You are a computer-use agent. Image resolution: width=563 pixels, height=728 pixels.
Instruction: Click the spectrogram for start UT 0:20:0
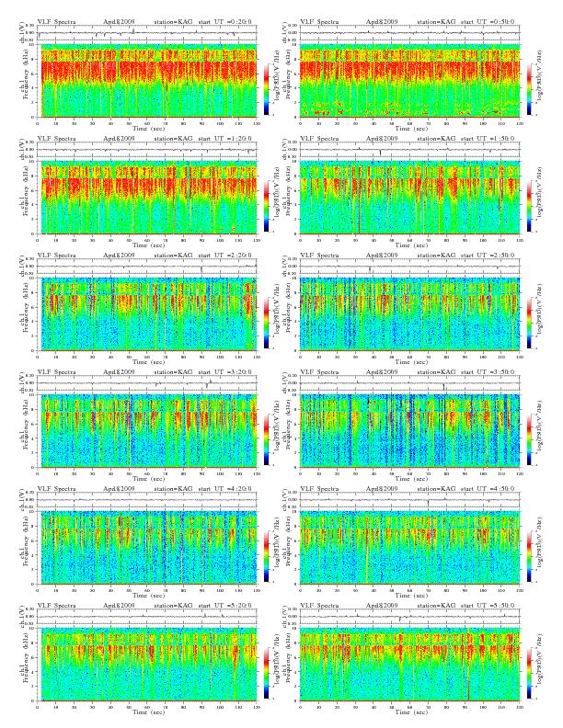click(x=147, y=81)
